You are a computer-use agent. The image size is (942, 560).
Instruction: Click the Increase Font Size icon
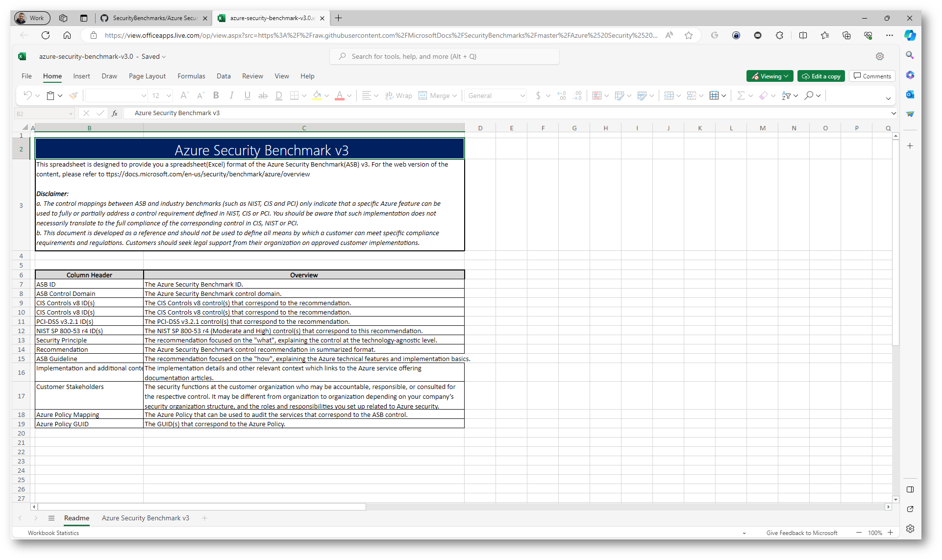point(184,96)
